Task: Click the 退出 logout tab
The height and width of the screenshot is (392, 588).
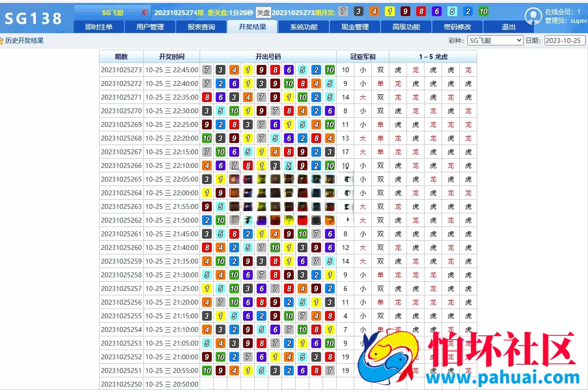Action: coord(508,27)
